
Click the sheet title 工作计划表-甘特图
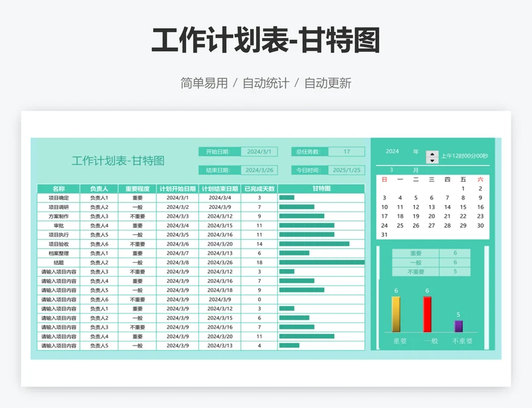pyautogui.click(x=118, y=160)
